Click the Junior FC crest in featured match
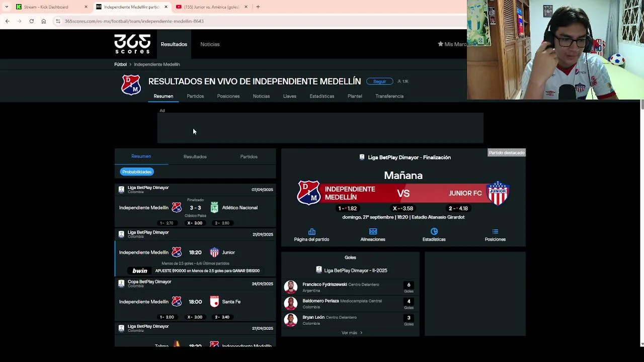644x362 pixels. 498,193
